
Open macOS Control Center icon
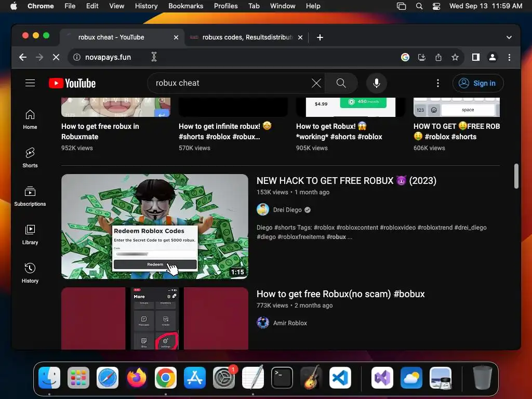436,6
